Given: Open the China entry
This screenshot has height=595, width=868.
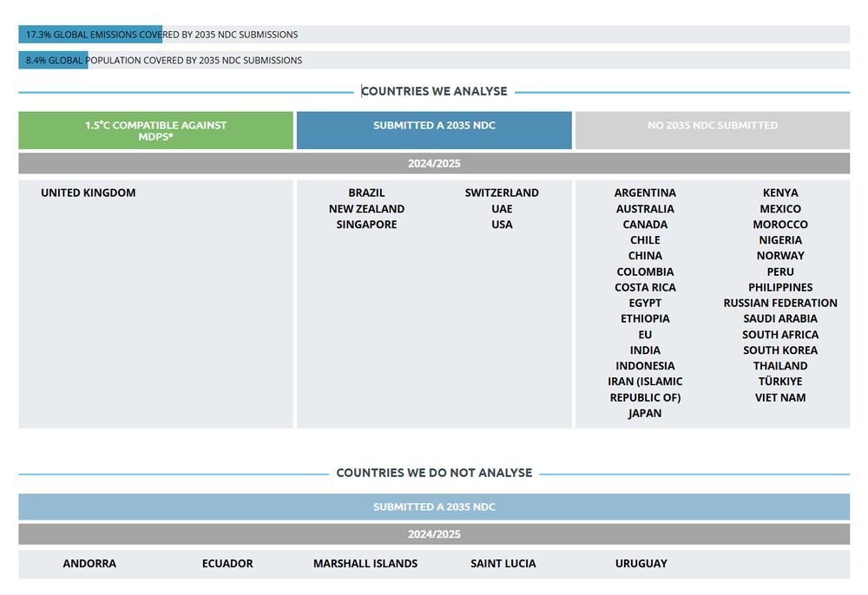Looking at the screenshot, I should pyautogui.click(x=645, y=256).
